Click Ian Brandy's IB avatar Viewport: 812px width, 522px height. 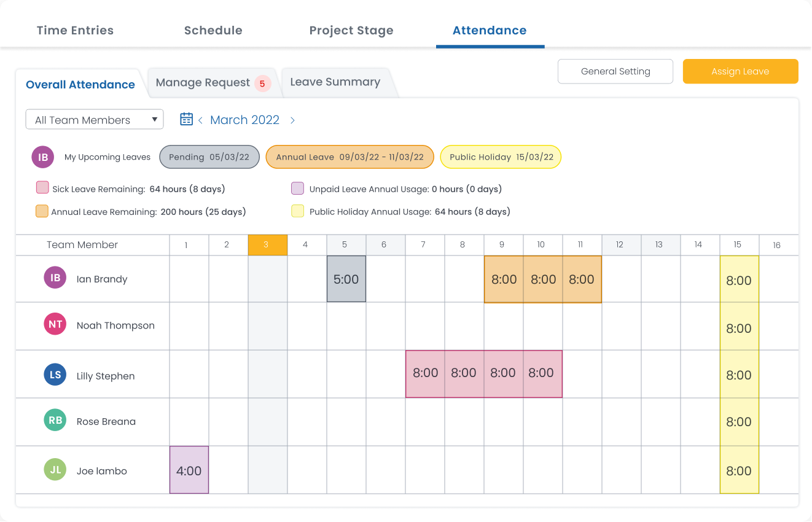[x=55, y=278]
